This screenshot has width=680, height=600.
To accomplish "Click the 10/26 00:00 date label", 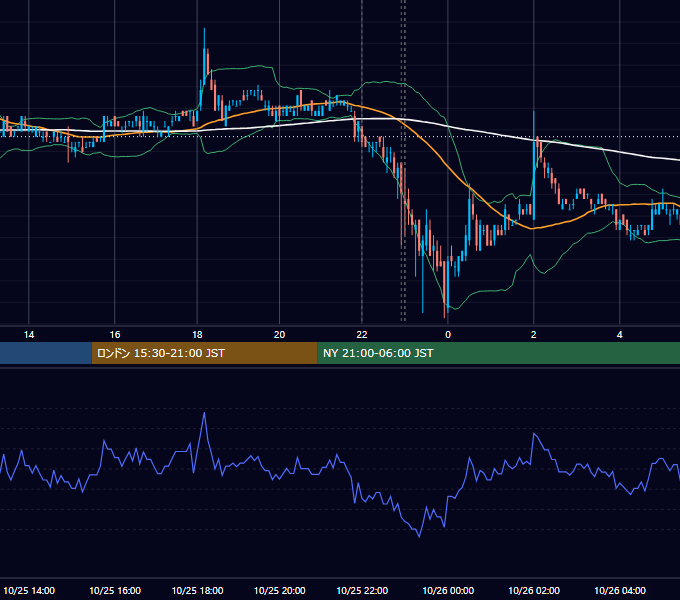I will tap(448, 590).
